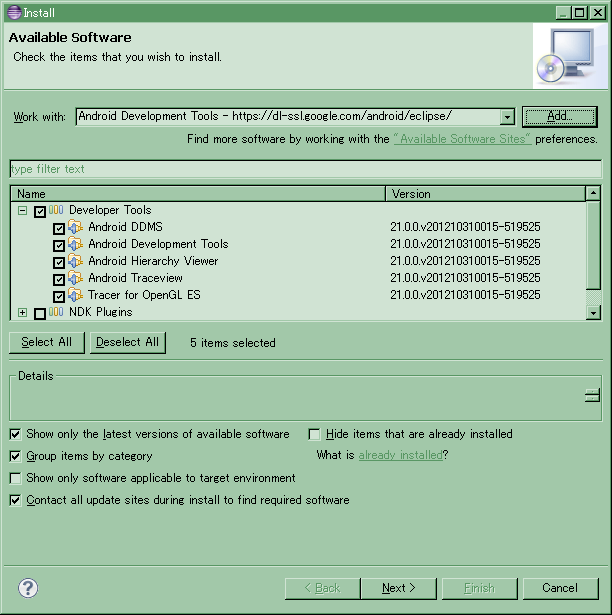Check the NDK Plugins checkbox

[x=40, y=314]
